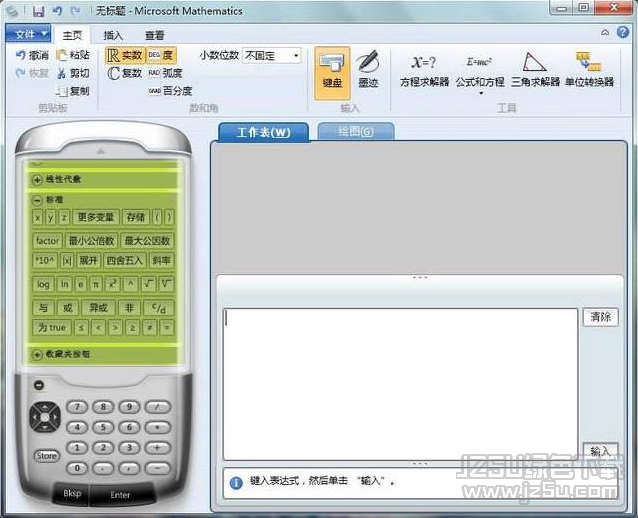The width and height of the screenshot is (638, 518).
Task: Click the 输入 submit button
Action: click(x=601, y=451)
